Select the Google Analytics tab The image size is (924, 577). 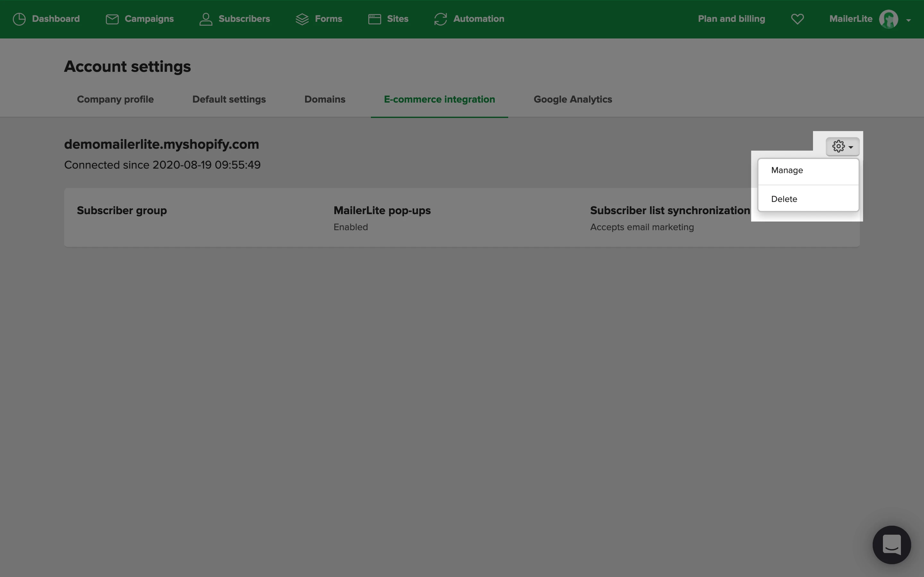572,99
